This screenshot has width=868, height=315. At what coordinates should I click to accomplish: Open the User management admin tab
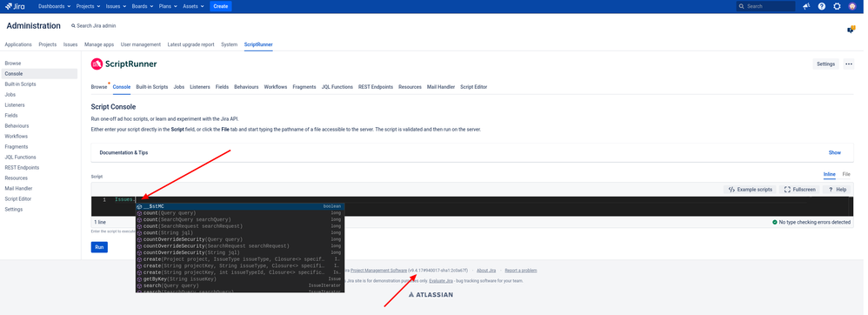click(x=141, y=44)
